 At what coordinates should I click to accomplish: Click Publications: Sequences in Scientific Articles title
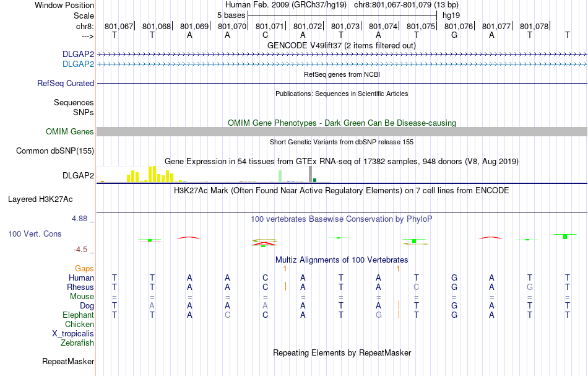[342, 94]
